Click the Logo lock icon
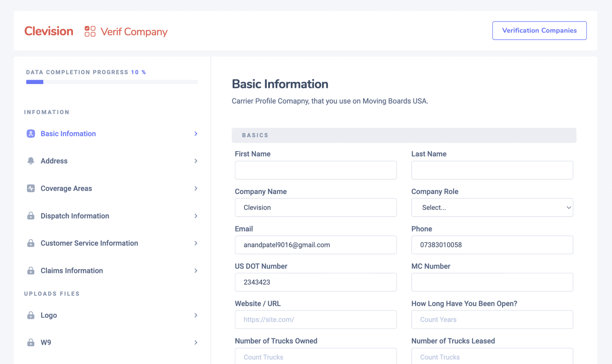This screenshot has width=612, height=364. coord(31,315)
